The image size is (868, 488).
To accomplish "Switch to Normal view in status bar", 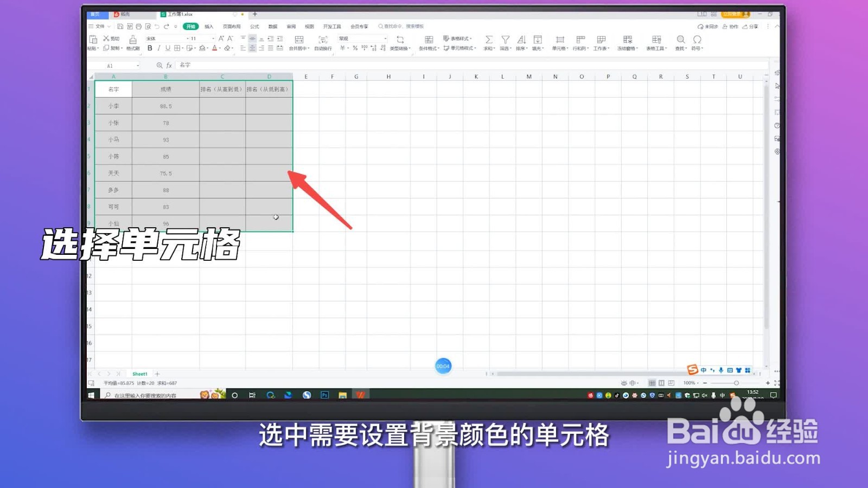I will tap(652, 383).
